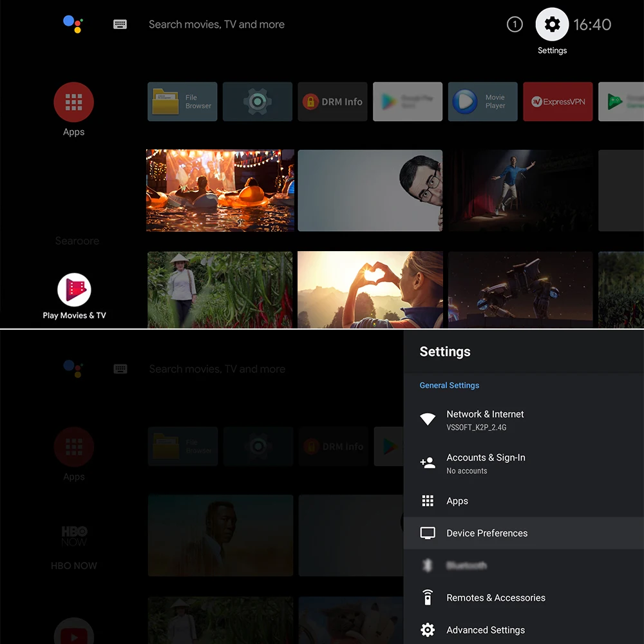The width and height of the screenshot is (644, 644).
Task: Open the red Apps launcher icon
Action: click(73, 102)
